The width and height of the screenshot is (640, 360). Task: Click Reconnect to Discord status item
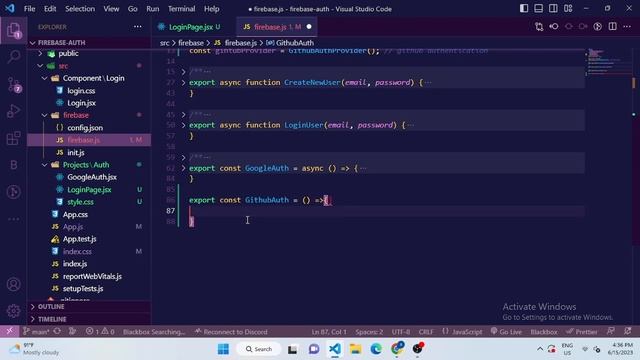point(231,331)
